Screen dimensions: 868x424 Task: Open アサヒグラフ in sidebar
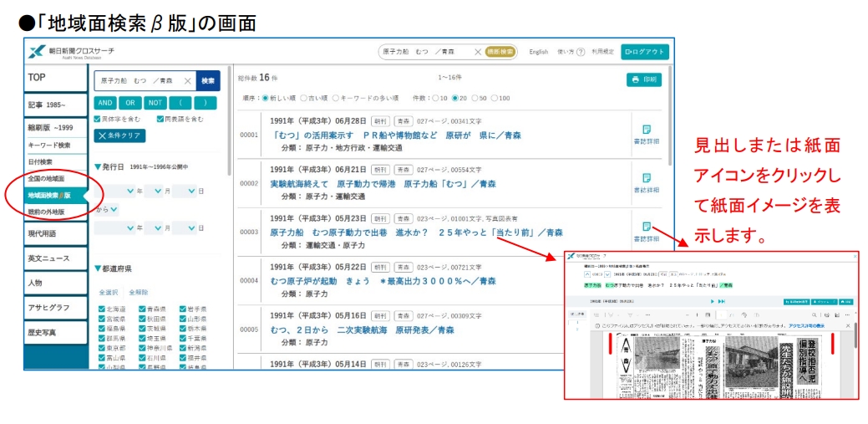coord(55,308)
